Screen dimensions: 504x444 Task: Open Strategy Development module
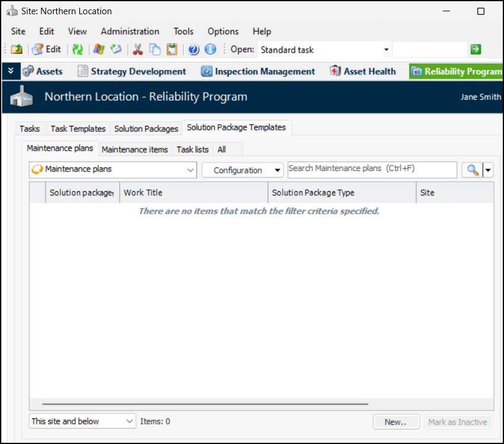[x=132, y=71]
